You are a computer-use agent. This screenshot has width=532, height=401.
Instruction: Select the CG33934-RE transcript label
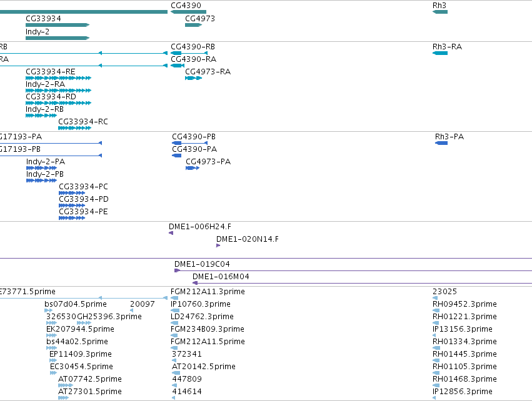(51, 72)
